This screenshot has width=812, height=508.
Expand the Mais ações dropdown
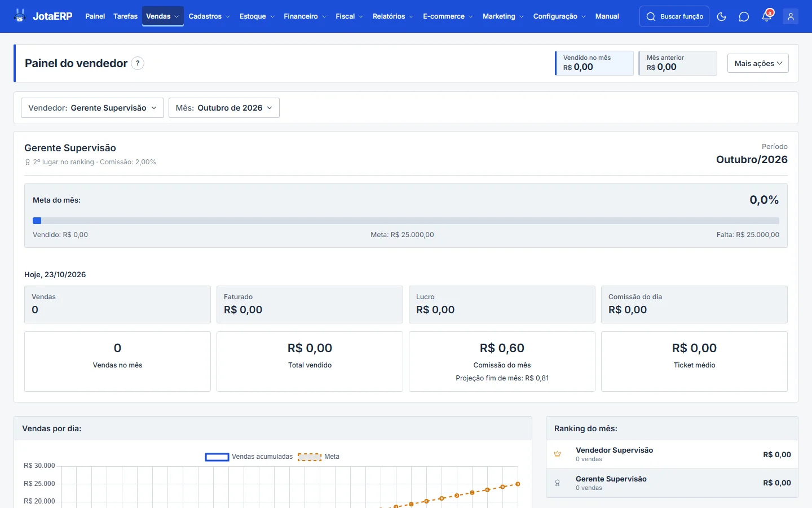(758, 63)
